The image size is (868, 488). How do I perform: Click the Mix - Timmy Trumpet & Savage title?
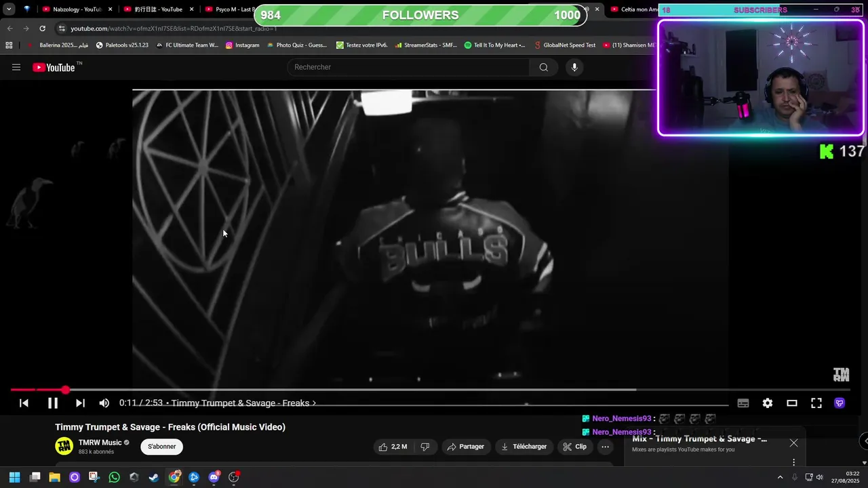pos(699,439)
